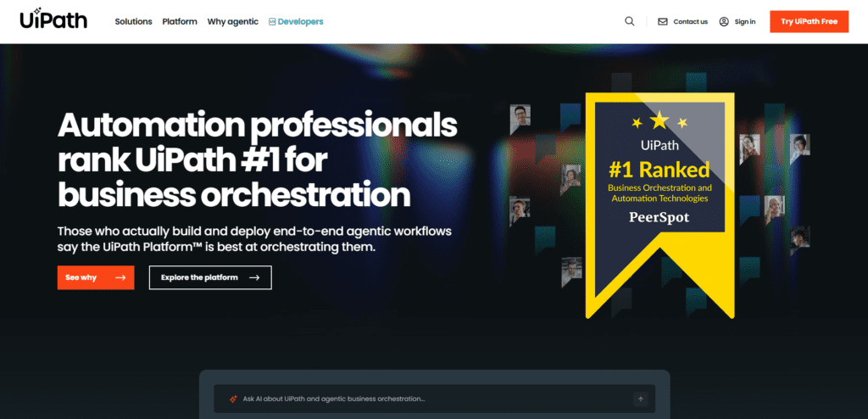The width and height of the screenshot is (868, 419).
Task: Click the 'PeerSpot' text on the badge
Action: tap(659, 217)
